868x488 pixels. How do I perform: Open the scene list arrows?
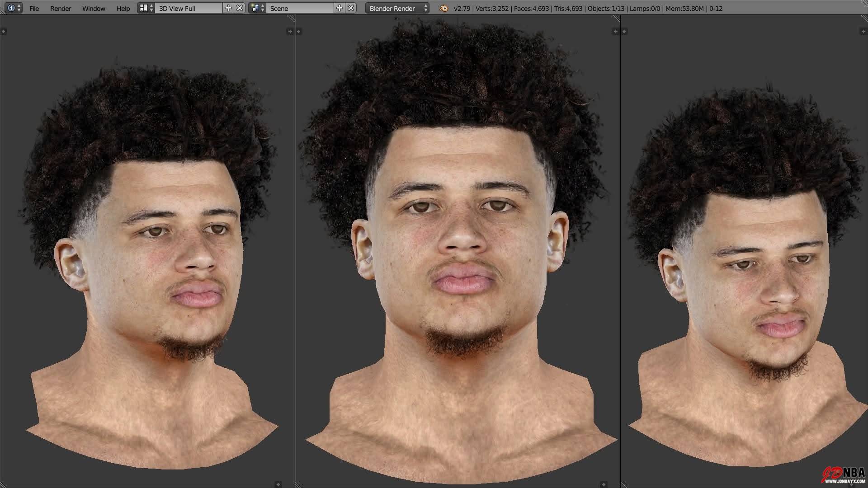[263, 8]
